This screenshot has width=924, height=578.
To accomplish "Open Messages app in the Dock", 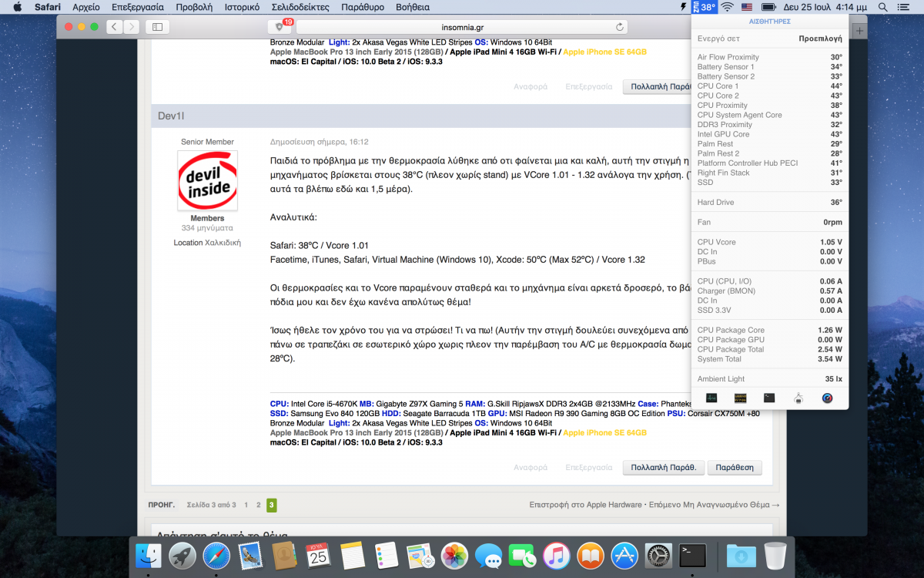I will click(x=488, y=555).
